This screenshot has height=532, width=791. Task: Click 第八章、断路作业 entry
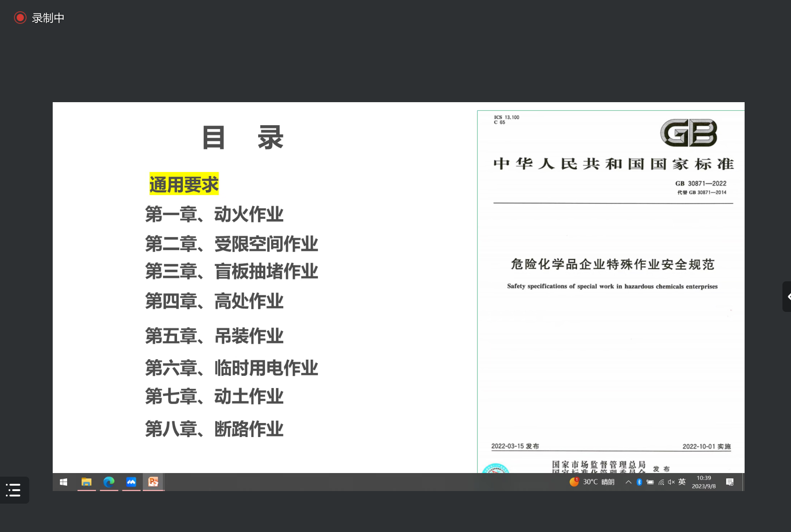pos(214,429)
